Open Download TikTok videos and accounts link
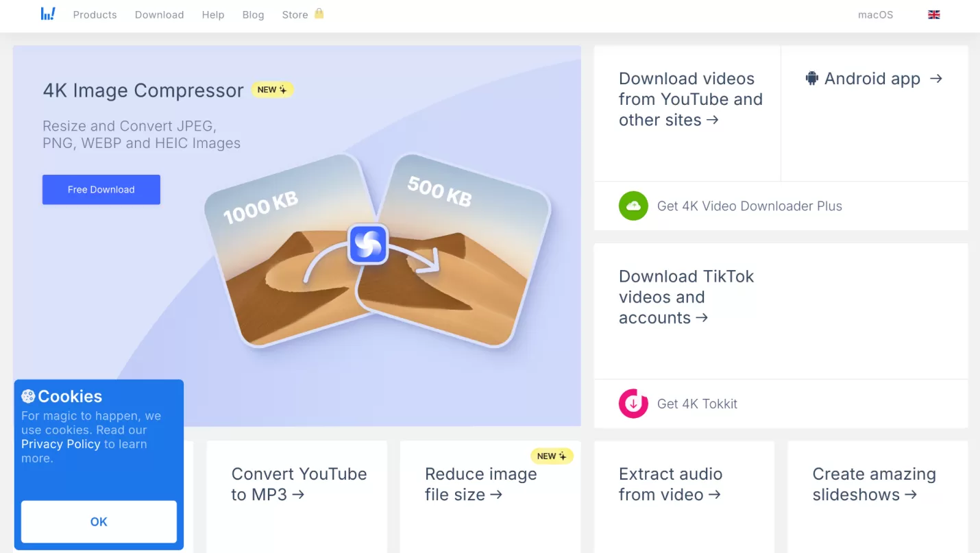This screenshot has height=553, width=980. point(686,297)
